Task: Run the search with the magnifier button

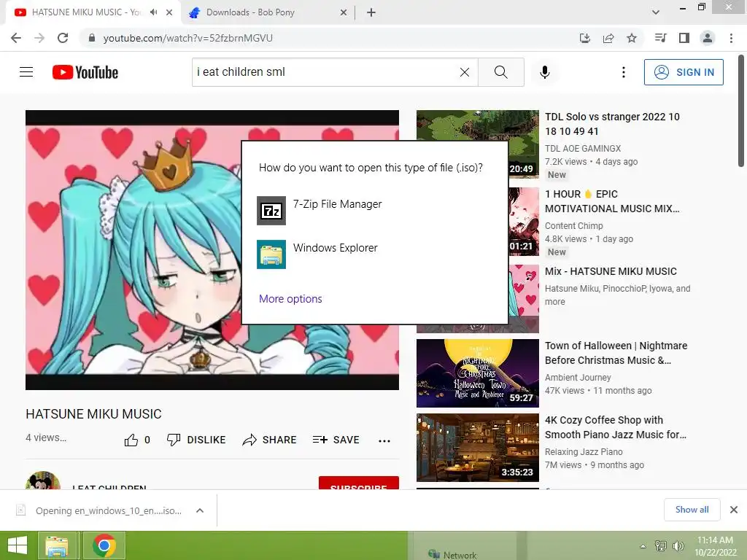Action: (500, 72)
